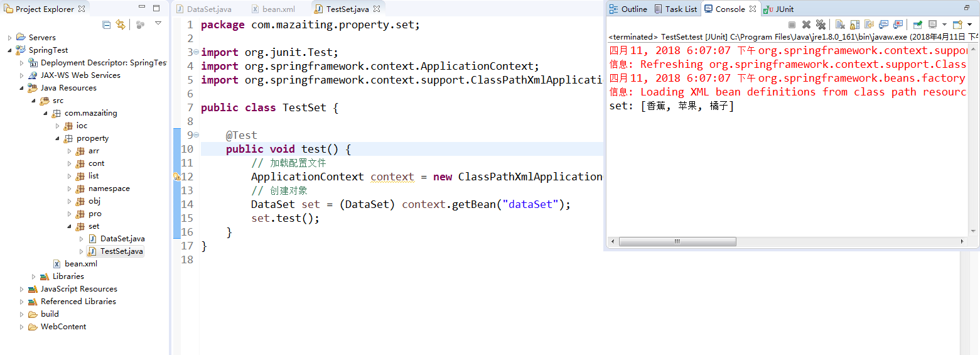Select DataSet.java file icon in tree

(92, 239)
